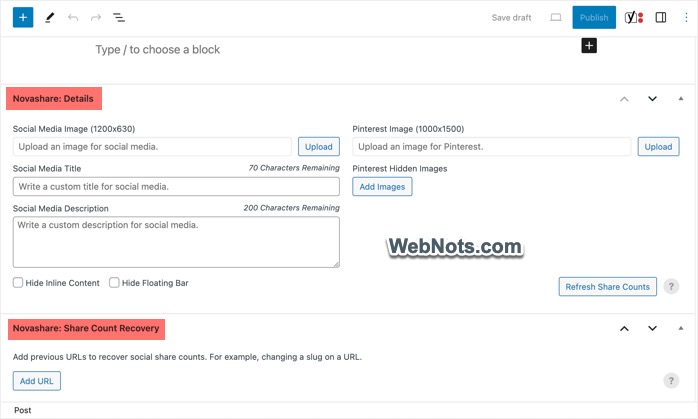Click the black add block button
Image resolution: width=698 pixels, height=419 pixels.
[x=589, y=45]
